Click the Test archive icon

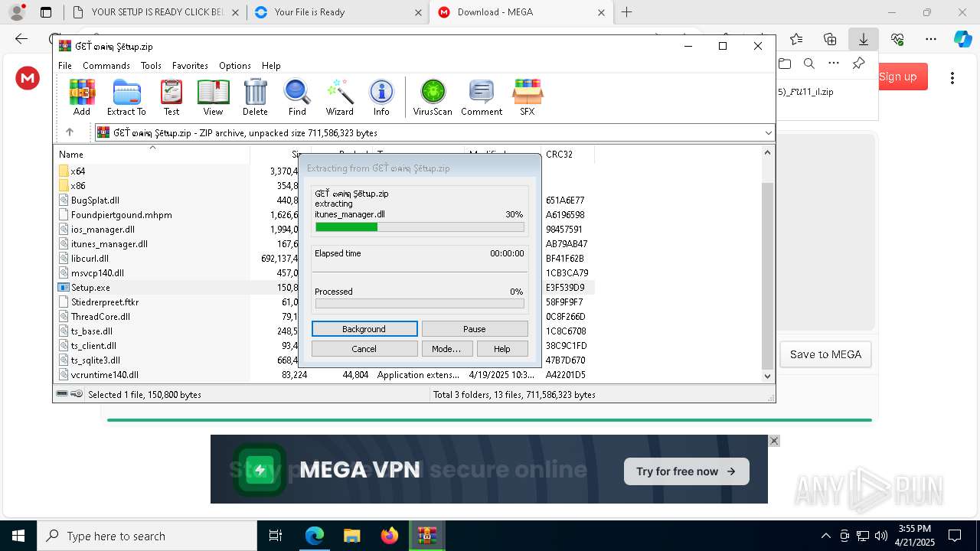point(171,97)
